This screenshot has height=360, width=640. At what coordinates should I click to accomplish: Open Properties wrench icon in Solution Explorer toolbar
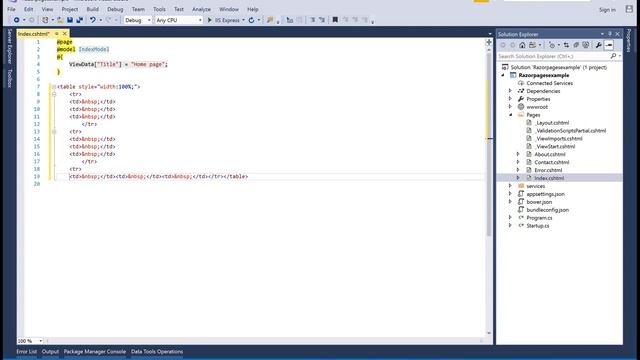pos(598,45)
